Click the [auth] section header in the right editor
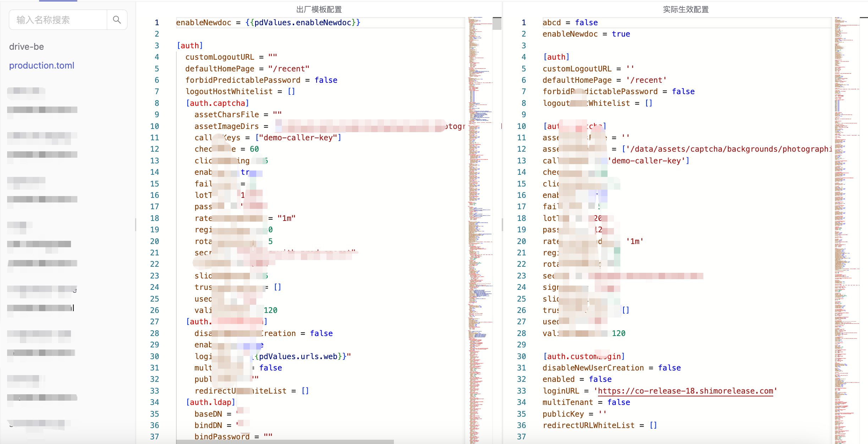Screen dimensions: 868x444 (556, 57)
